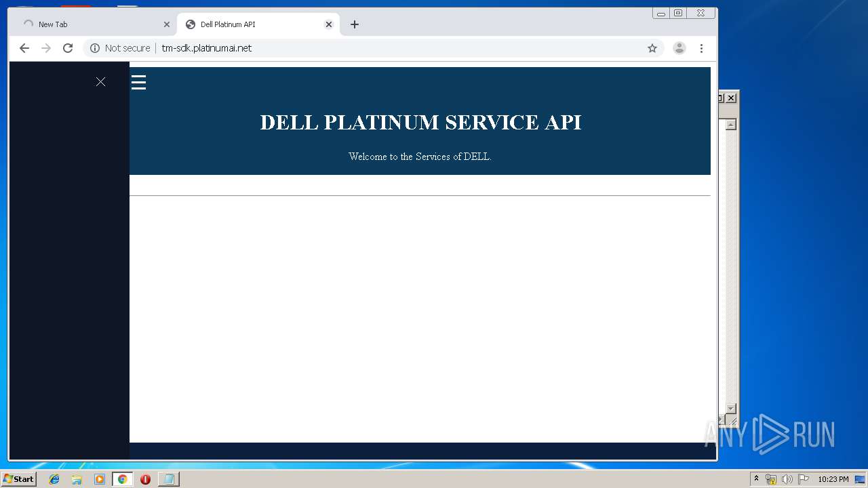Screen dimensions: 868x488
Task: Click background window scrollbar down arrow
Action: (x=731, y=408)
